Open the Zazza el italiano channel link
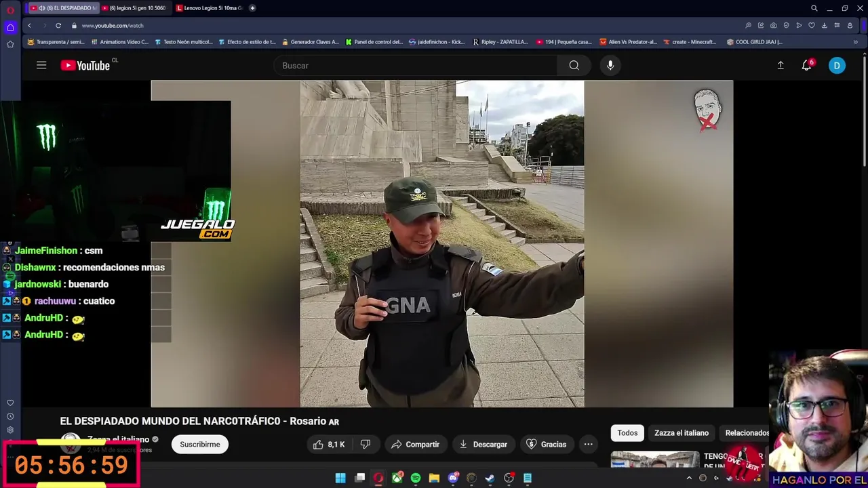This screenshot has width=868, height=488. click(x=118, y=439)
